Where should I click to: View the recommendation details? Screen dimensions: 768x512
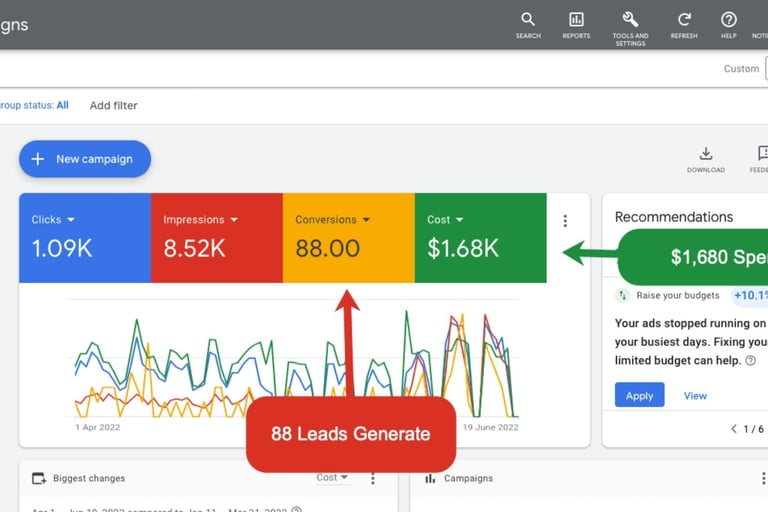point(695,395)
